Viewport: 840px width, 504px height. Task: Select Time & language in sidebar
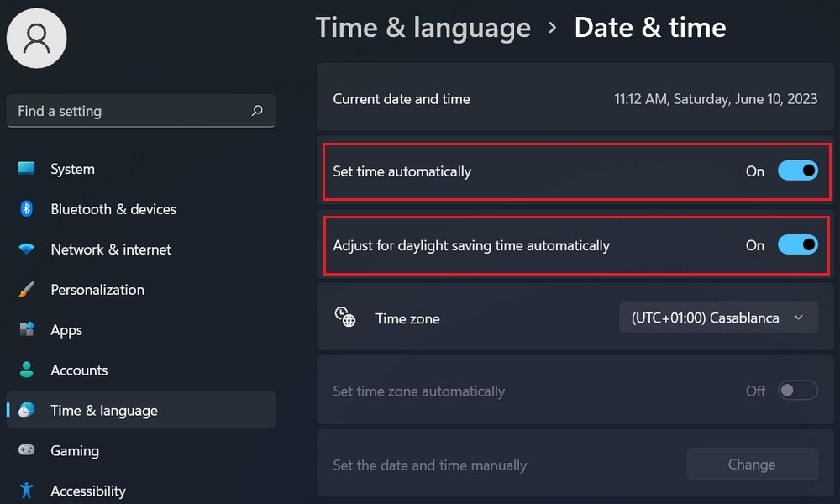click(104, 411)
